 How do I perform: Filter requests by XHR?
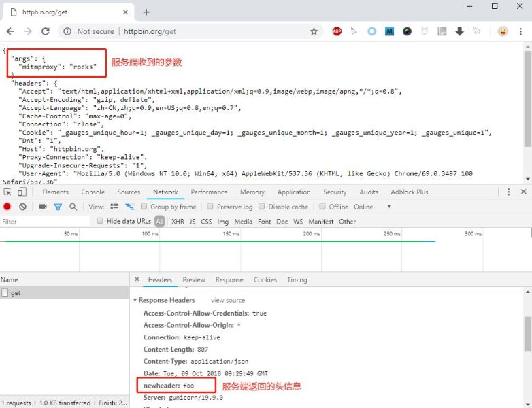coord(178,222)
